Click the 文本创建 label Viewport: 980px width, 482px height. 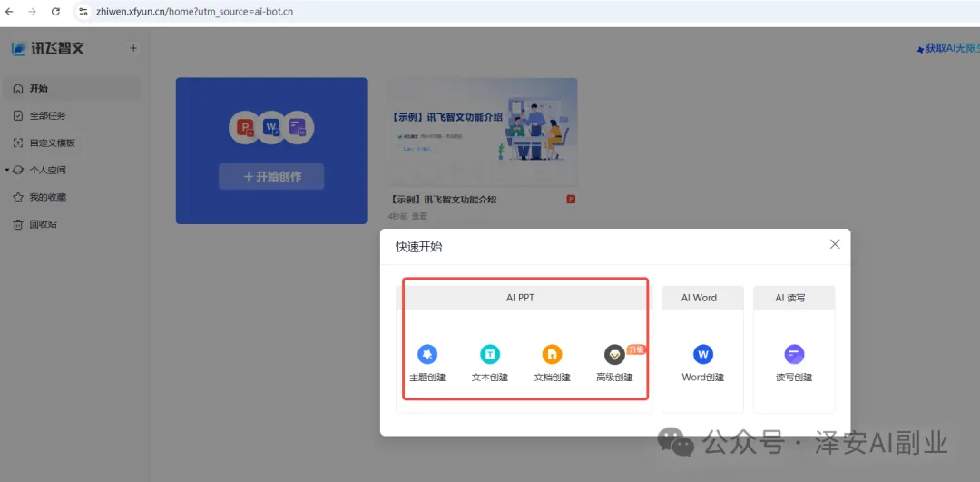[x=490, y=378]
